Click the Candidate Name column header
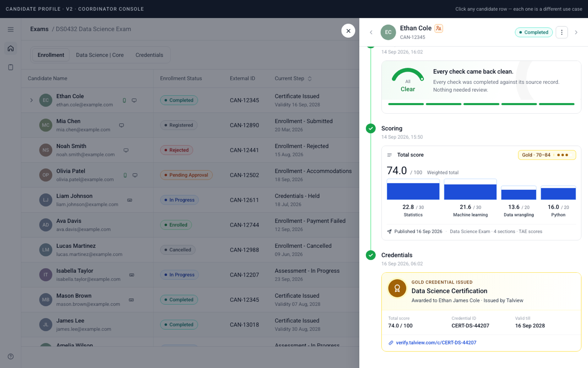Screen dimensions: 588x368 [x=48, y=79]
